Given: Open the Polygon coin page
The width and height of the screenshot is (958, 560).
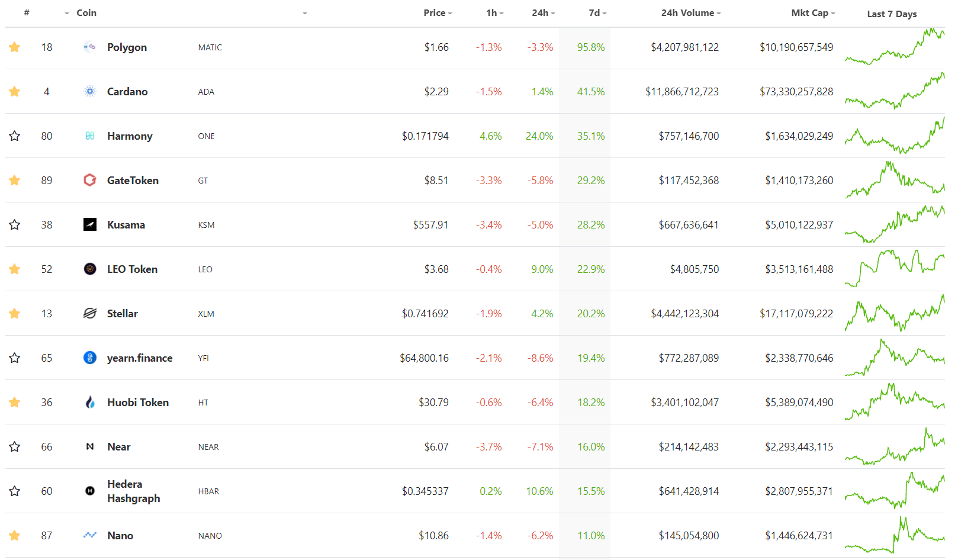Looking at the screenshot, I should click(x=127, y=47).
